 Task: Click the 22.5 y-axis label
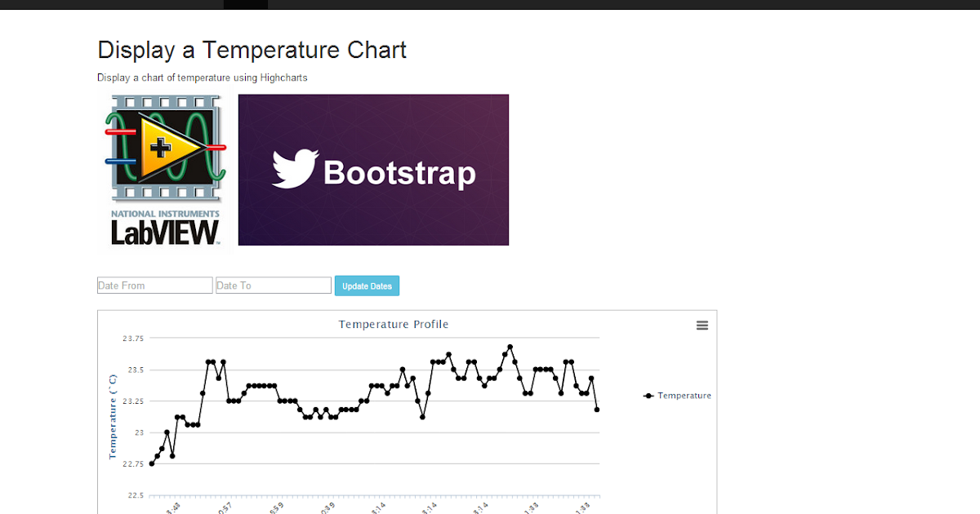135,495
